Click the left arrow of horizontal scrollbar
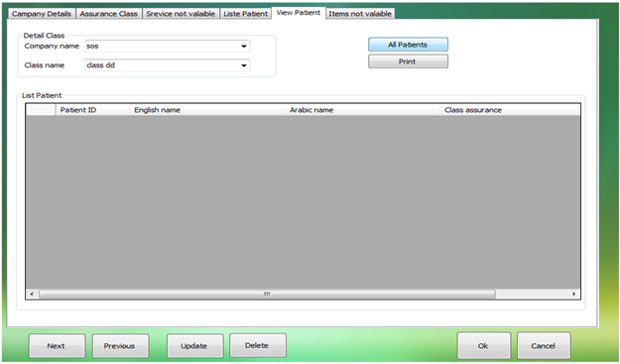Image resolution: width=620 pixels, height=364 pixels. 32,294
